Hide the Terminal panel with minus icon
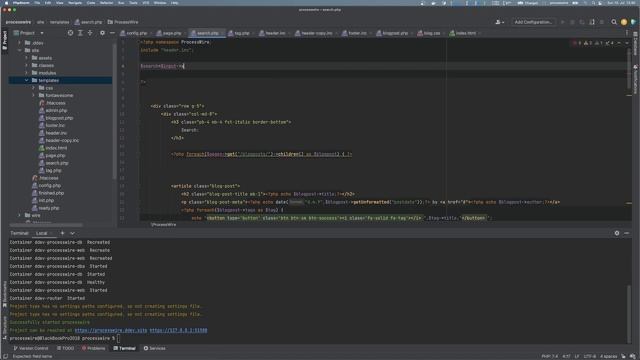 point(627,233)
